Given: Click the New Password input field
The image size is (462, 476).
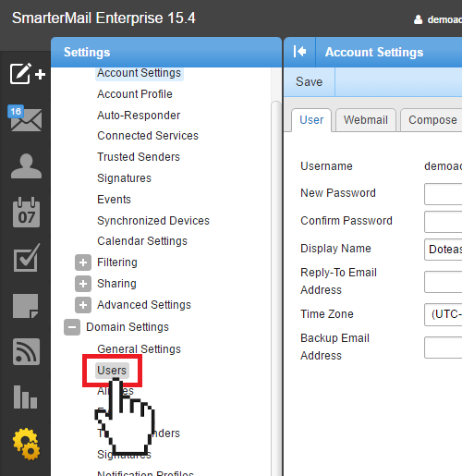Looking at the screenshot, I should (x=443, y=194).
